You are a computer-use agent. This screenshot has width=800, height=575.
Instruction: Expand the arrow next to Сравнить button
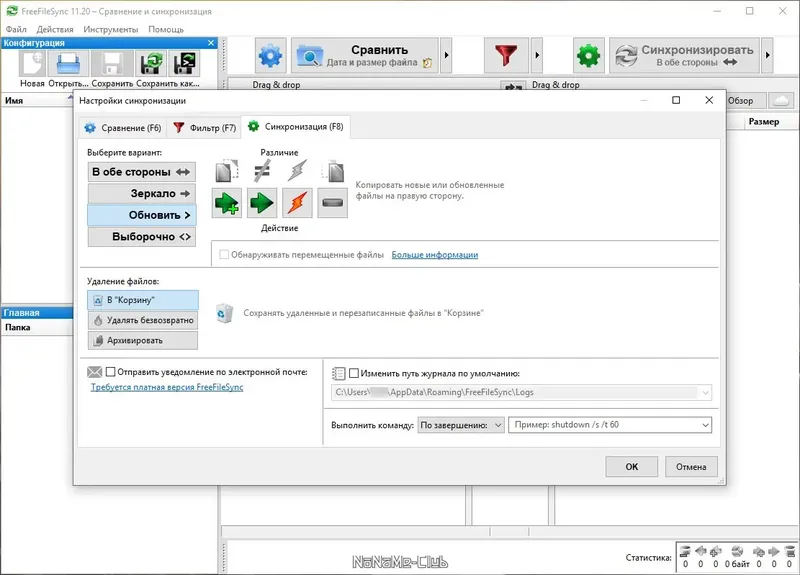(x=446, y=55)
